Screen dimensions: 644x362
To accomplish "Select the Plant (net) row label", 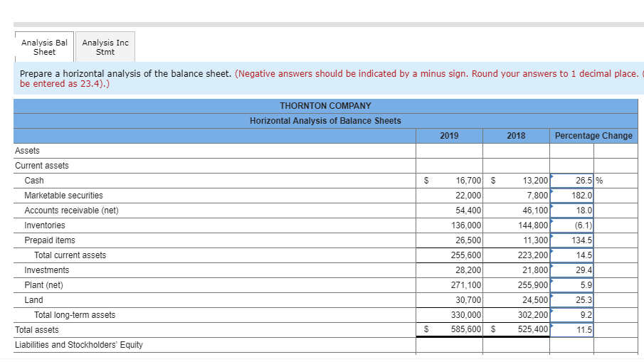I will (x=43, y=285).
